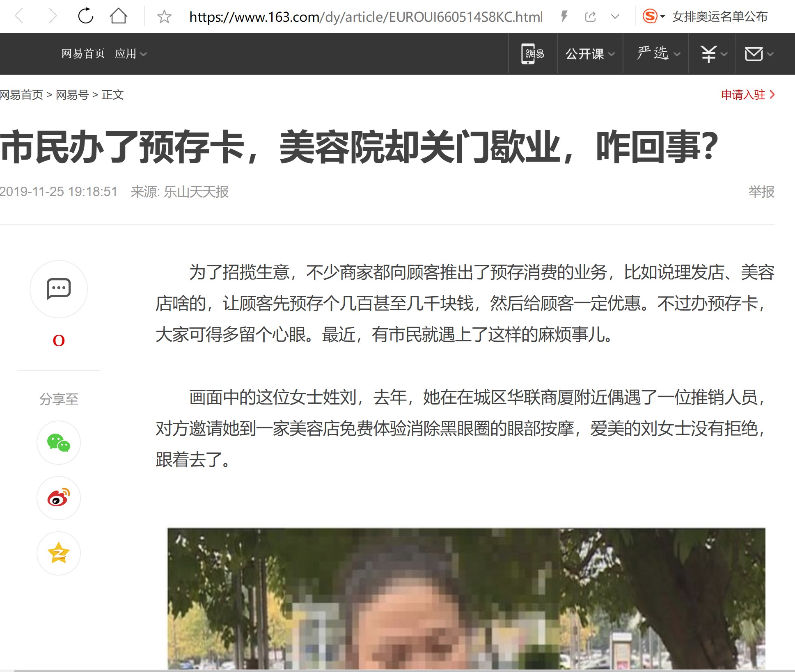This screenshot has width=795, height=672.
Task: Bookmark page with the star icon
Action: [x=164, y=16]
